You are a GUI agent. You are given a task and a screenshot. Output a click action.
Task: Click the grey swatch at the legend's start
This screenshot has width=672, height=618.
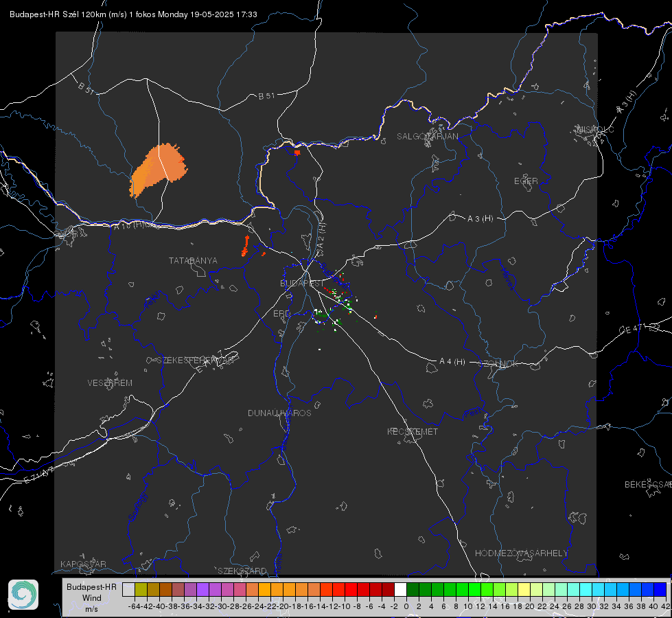tap(128, 589)
